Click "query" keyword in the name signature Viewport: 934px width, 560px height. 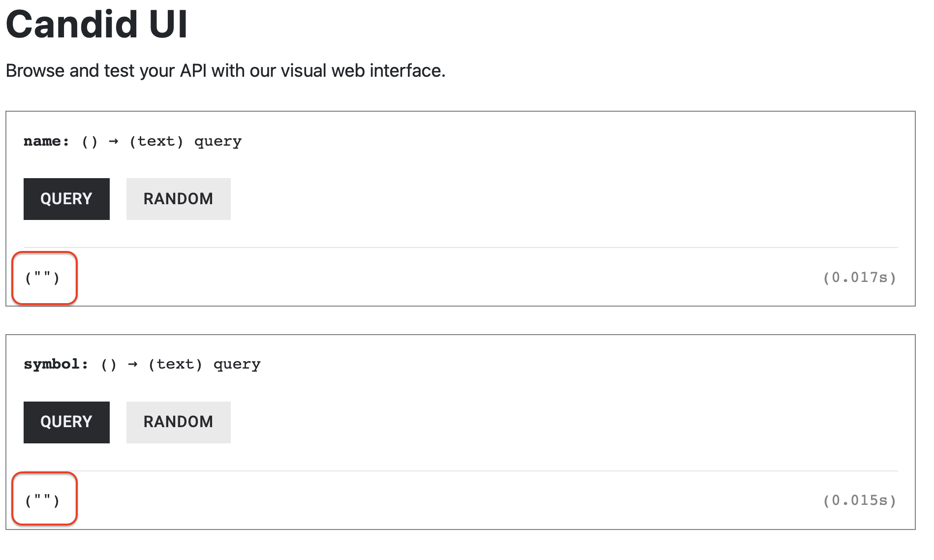pyautogui.click(x=218, y=142)
